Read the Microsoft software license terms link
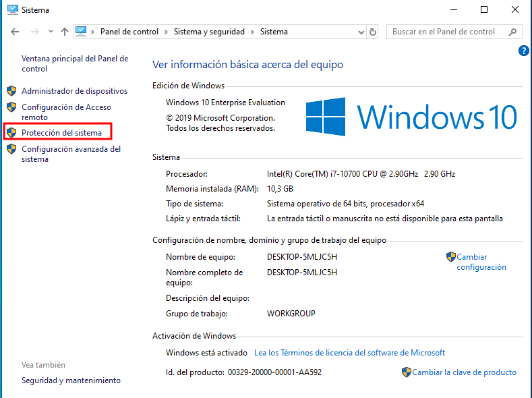 349,353
